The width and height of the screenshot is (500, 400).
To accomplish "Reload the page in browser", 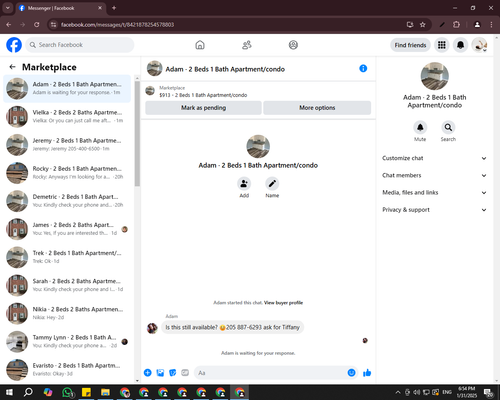I will tap(37, 25).
